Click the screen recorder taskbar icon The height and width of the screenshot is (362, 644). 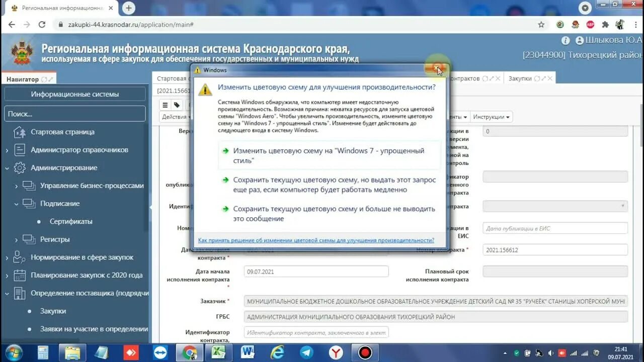[x=365, y=352]
